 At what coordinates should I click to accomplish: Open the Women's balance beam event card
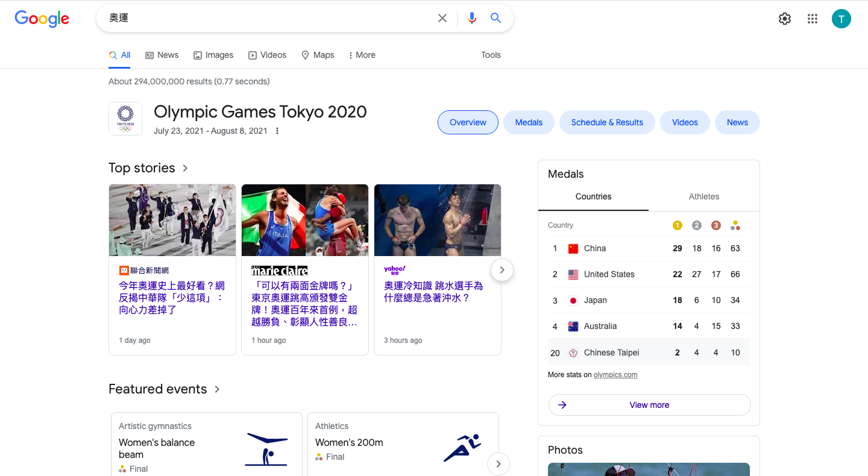click(x=207, y=445)
